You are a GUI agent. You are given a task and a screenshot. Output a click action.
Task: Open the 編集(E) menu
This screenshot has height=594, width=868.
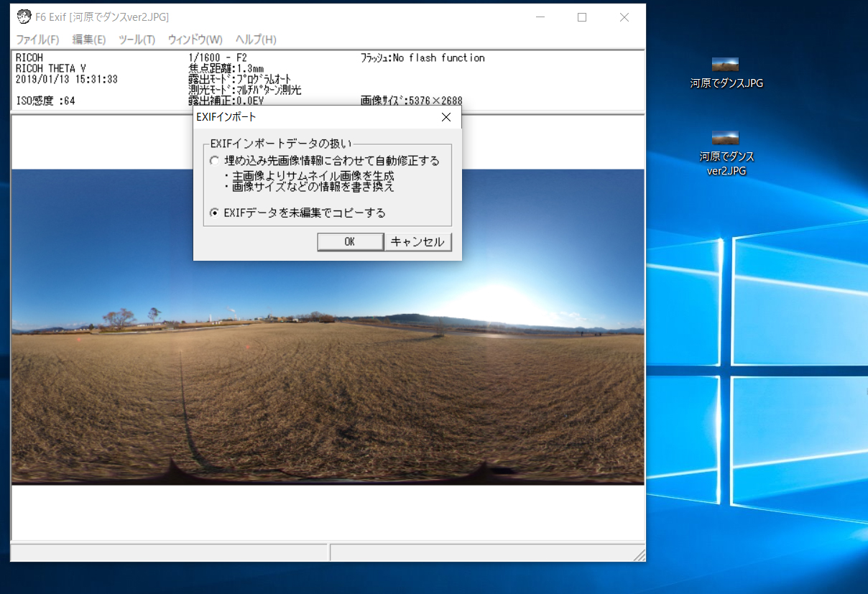89,40
